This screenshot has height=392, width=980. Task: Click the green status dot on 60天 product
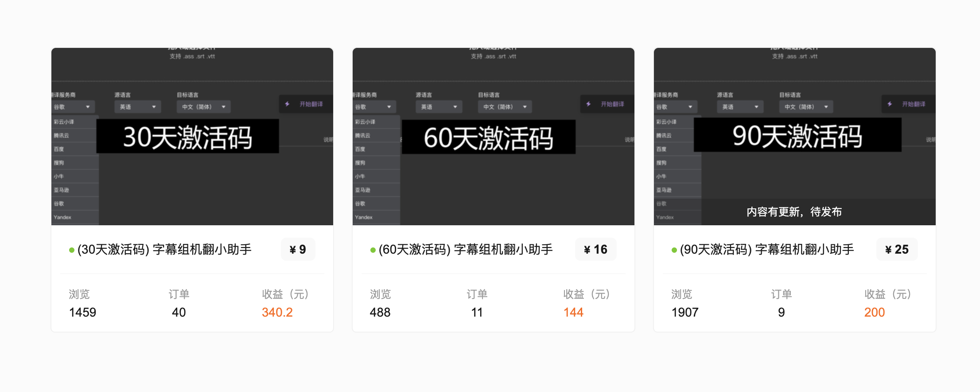373,250
